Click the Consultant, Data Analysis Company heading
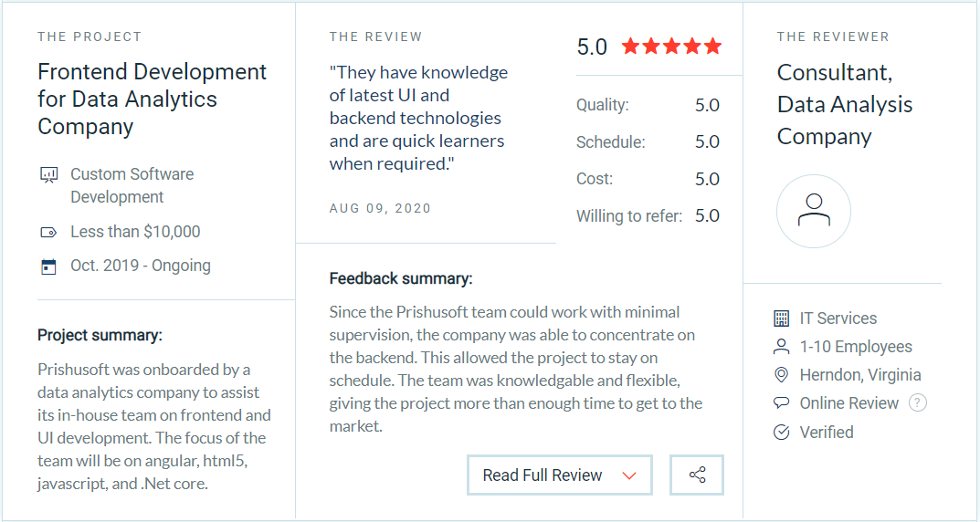The height and width of the screenshot is (522, 980). click(x=845, y=104)
